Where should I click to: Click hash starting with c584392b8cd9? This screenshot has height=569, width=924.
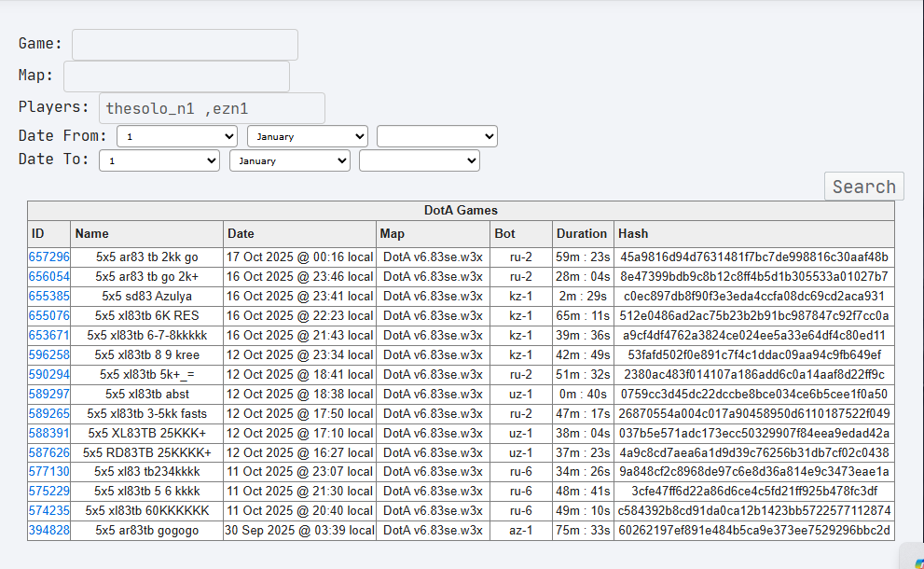click(x=754, y=510)
